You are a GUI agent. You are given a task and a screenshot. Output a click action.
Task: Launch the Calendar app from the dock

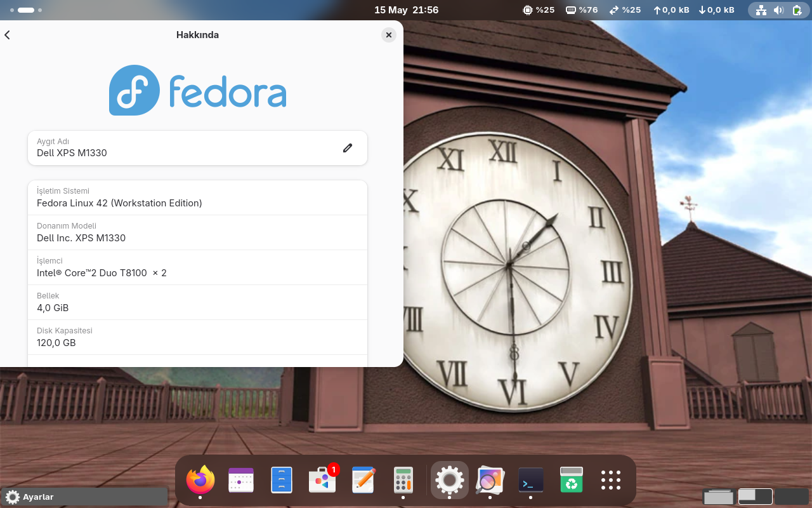coord(241,480)
